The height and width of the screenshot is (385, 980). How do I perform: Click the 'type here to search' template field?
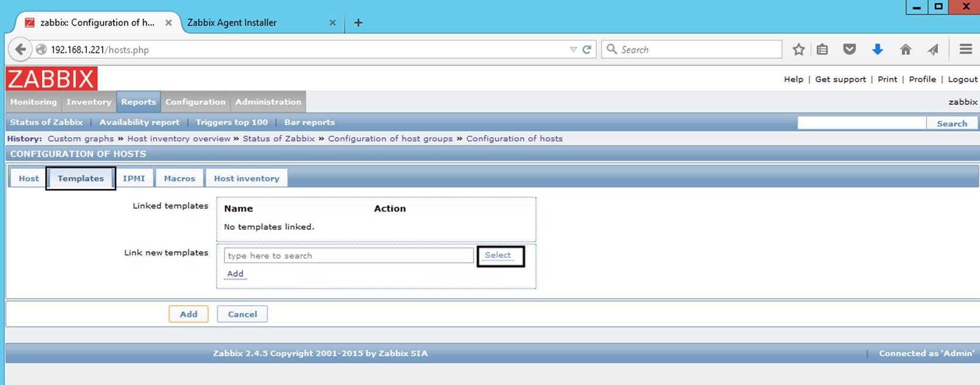click(349, 255)
